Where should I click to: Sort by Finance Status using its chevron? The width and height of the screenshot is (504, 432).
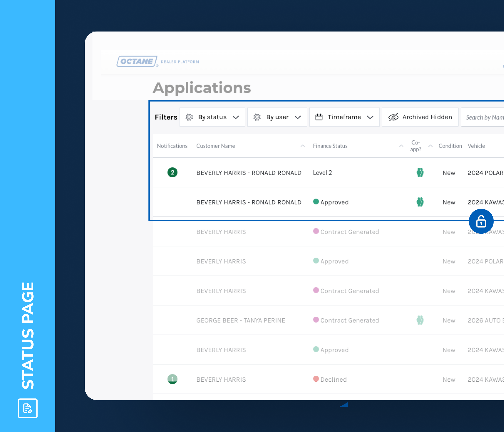click(401, 146)
